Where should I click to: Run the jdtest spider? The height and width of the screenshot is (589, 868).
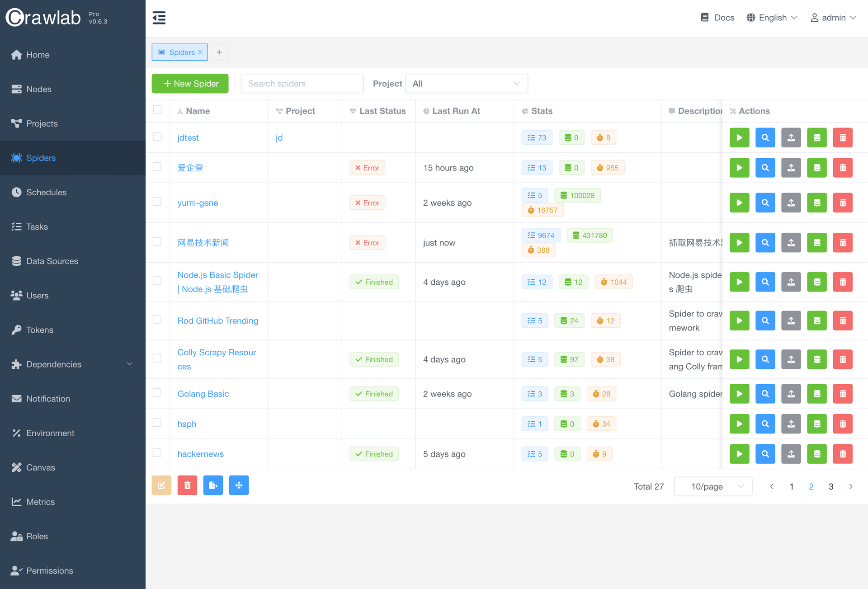pos(739,137)
